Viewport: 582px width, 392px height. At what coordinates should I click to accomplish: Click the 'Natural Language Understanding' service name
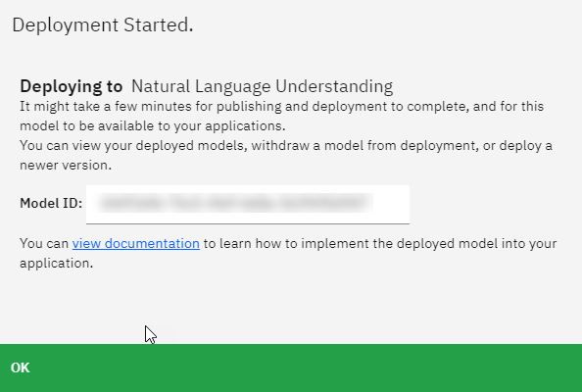click(x=262, y=86)
